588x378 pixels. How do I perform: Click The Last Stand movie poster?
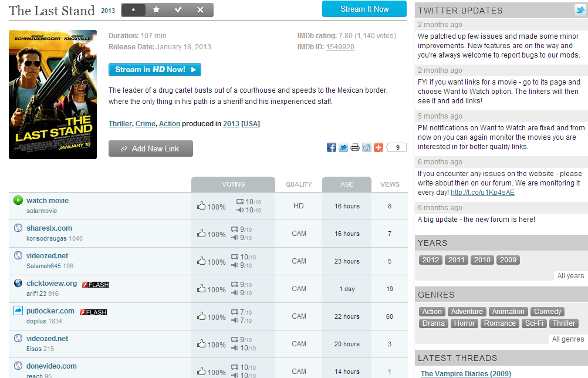pyautogui.click(x=53, y=95)
